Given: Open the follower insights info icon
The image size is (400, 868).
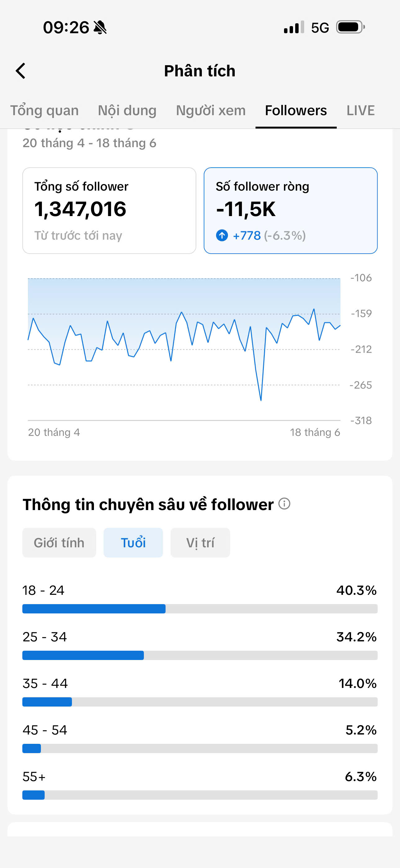Looking at the screenshot, I should [x=284, y=504].
